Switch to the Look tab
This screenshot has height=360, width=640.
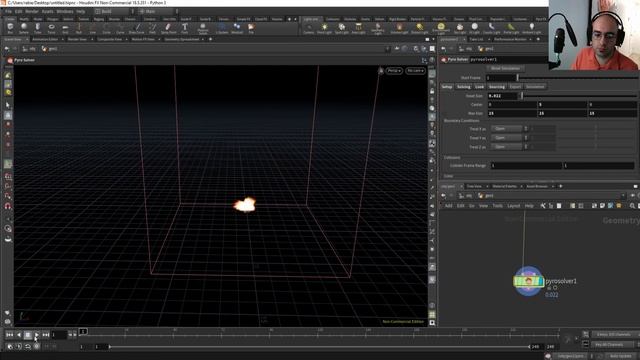480,87
